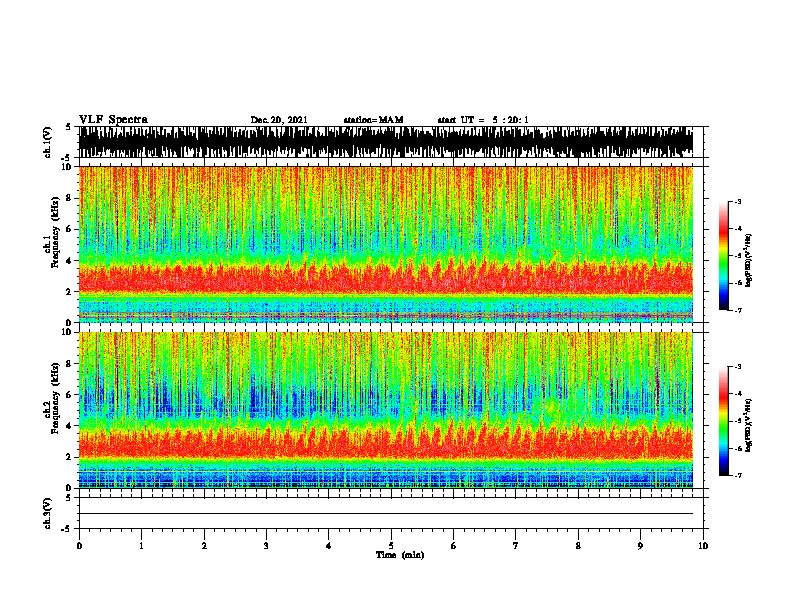The height and width of the screenshot is (612, 792).
Task: Click the "start UT = 5:20:1" label
Action: [x=483, y=120]
